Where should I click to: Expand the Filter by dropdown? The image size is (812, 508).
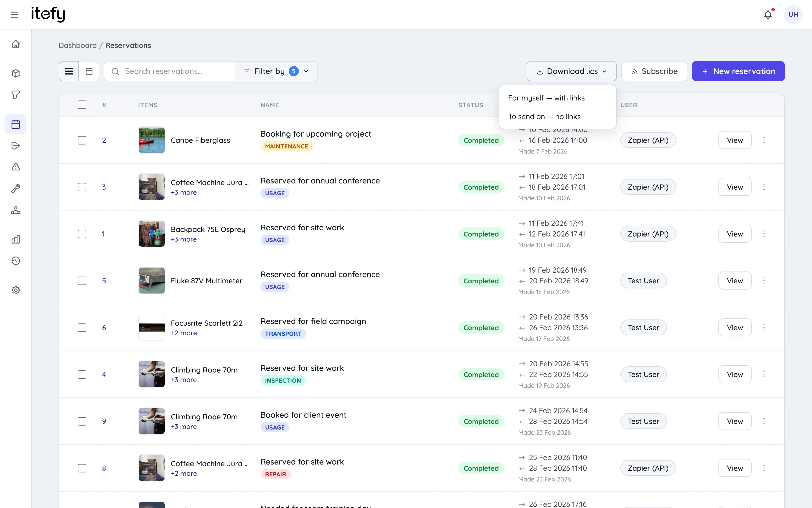pos(276,71)
